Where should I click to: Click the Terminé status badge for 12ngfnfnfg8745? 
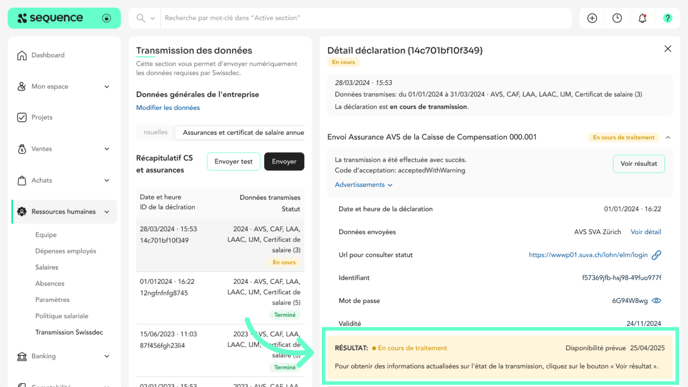coord(284,315)
